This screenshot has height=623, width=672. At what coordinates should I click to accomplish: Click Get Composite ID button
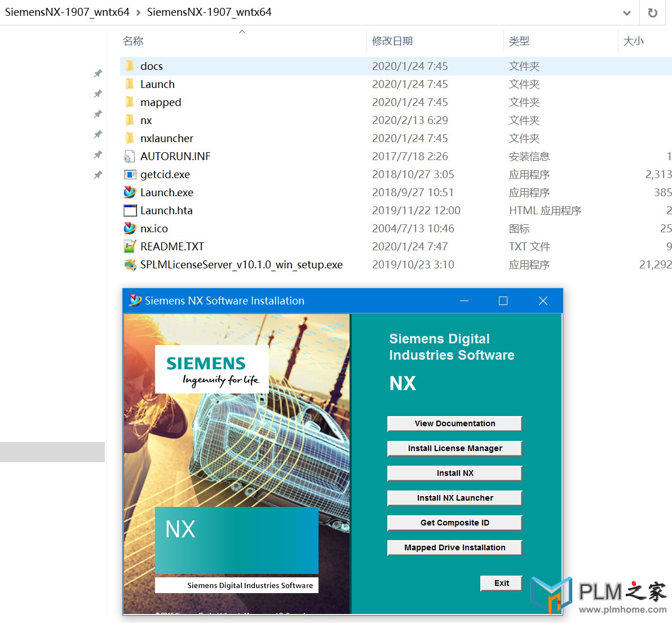pos(455,523)
